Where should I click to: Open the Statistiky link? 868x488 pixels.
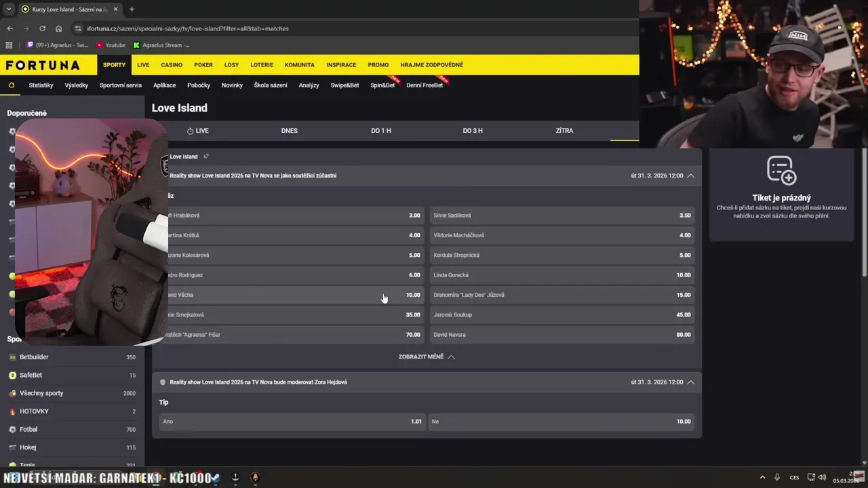pyautogui.click(x=41, y=85)
